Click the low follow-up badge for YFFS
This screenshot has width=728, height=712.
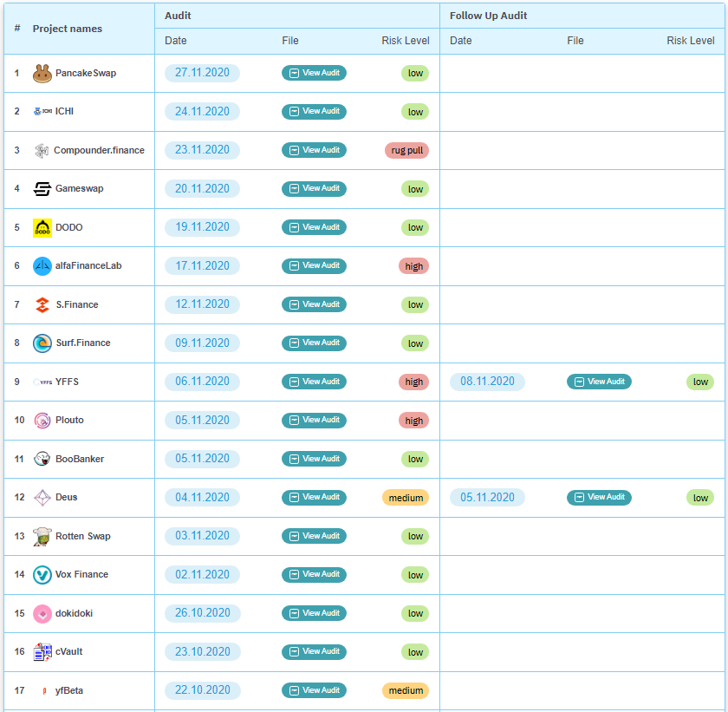point(700,382)
